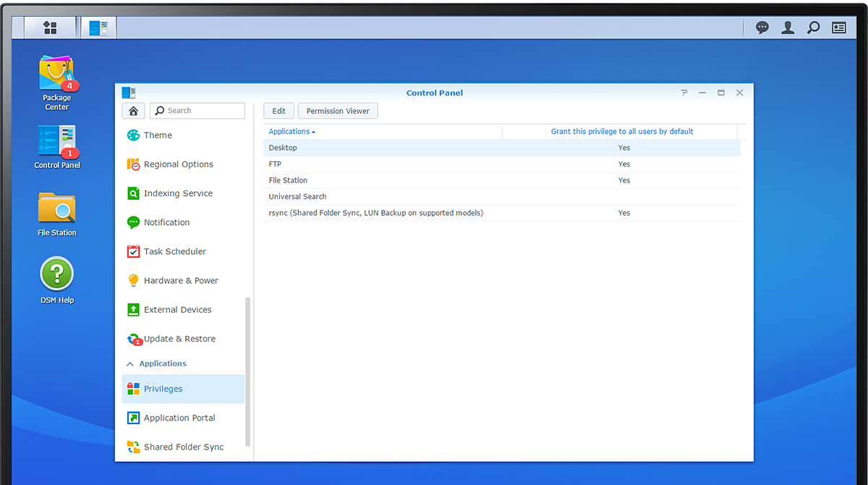Close the Control Panel window
This screenshot has height=485, width=868.
point(739,93)
